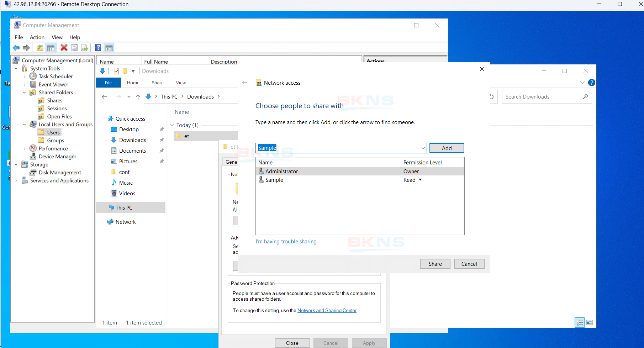Click the red Delete icon in toolbar
This screenshot has width=644, height=348.
pos(64,48)
